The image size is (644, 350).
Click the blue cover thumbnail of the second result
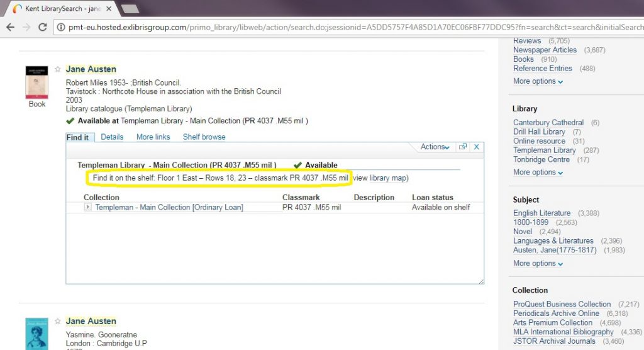[36, 334]
